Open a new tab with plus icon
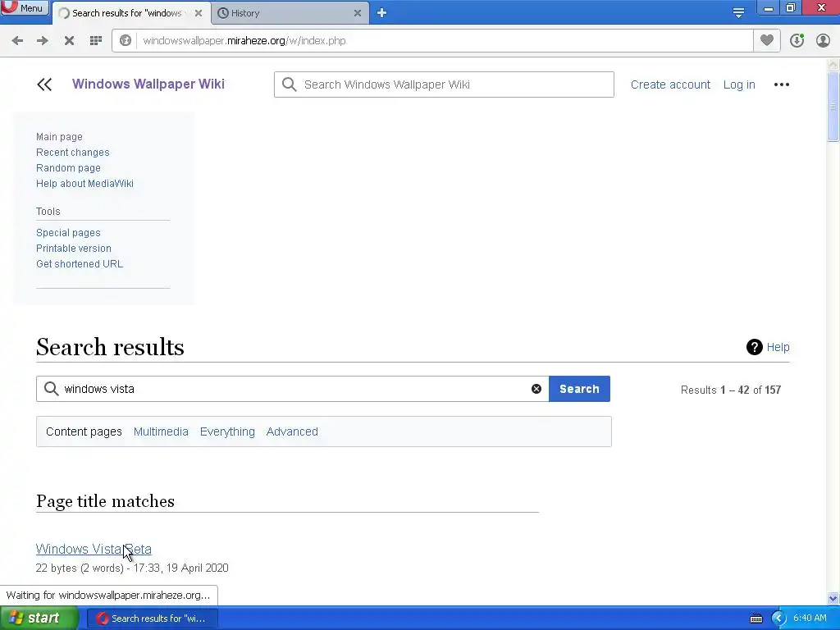Image resolution: width=840 pixels, height=630 pixels. 381,13
